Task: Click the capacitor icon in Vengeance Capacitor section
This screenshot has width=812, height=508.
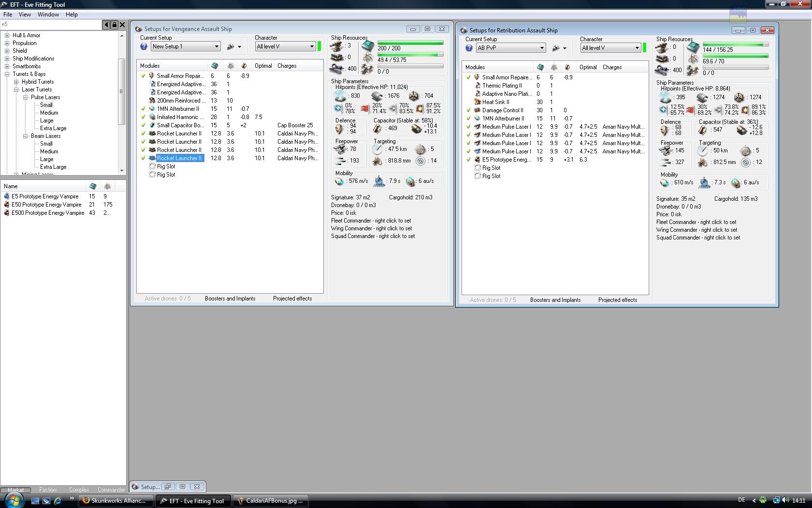Action: [377, 129]
